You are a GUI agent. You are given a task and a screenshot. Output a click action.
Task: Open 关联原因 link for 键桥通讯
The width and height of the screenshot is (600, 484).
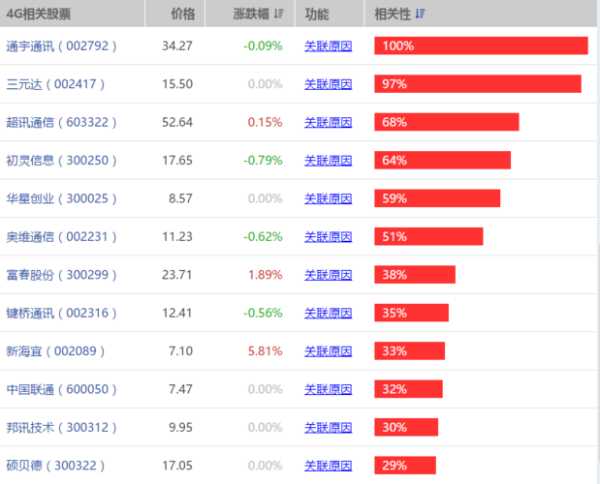click(x=328, y=313)
